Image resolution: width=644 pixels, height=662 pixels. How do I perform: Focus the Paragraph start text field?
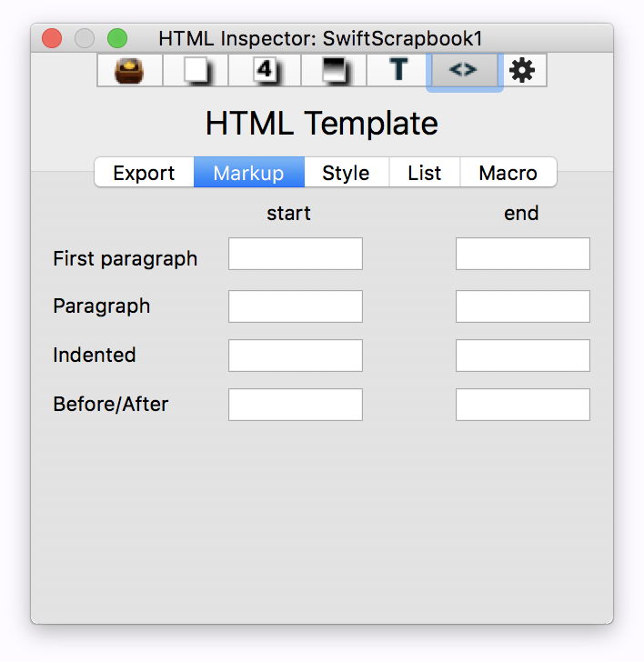tap(296, 306)
